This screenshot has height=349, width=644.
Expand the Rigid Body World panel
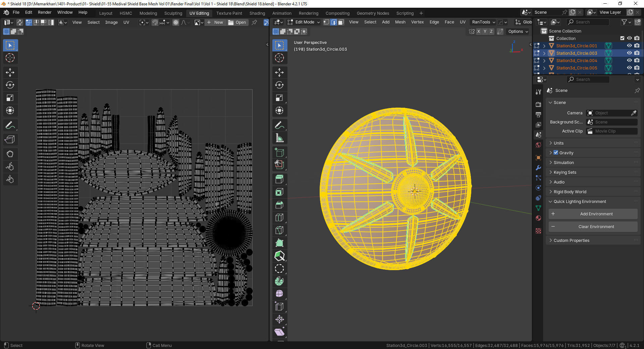pos(593,192)
